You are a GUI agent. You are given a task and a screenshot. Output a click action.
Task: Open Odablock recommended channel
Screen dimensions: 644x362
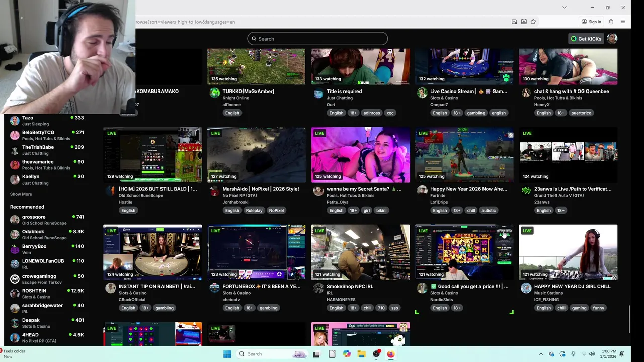46,234
